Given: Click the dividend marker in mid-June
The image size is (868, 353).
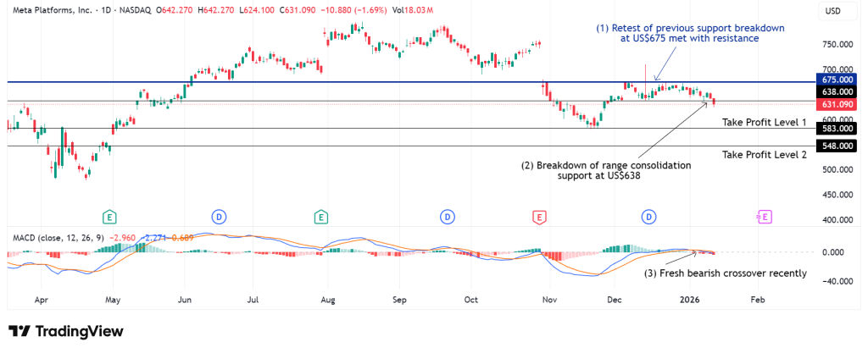Looking at the screenshot, I should (219, 217).
